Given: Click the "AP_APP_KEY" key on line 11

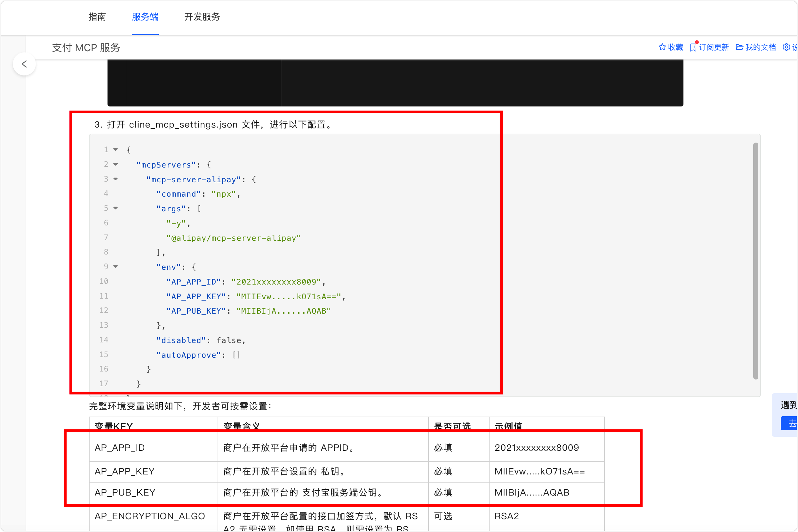Looking at the screenshot, I should [196, 297].
